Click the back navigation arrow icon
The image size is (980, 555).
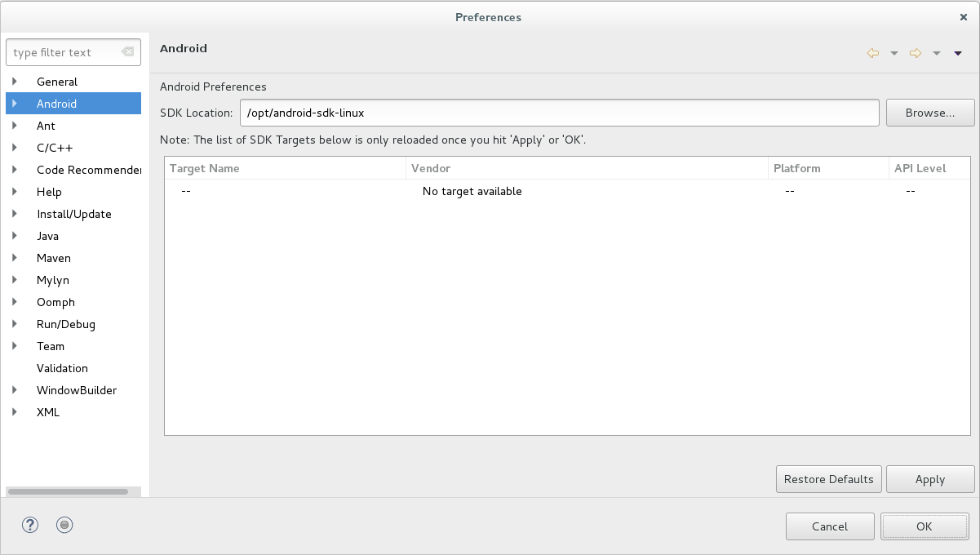point(873,53)
